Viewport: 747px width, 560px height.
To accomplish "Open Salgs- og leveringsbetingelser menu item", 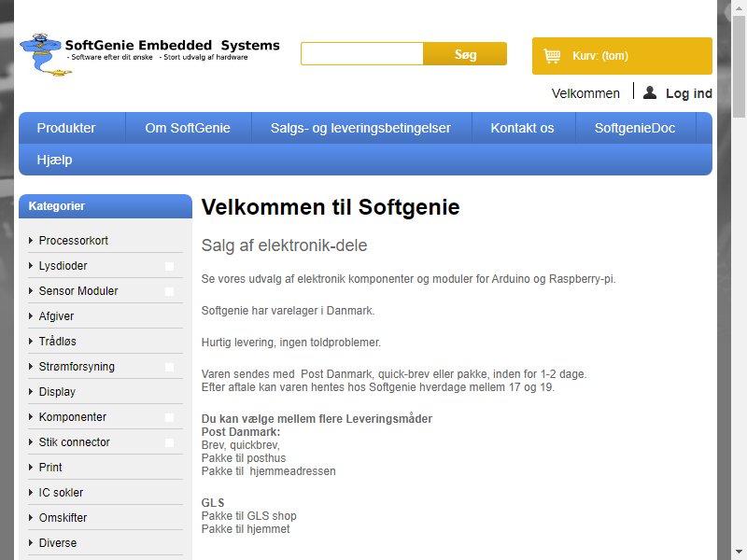I will point(360,128).
